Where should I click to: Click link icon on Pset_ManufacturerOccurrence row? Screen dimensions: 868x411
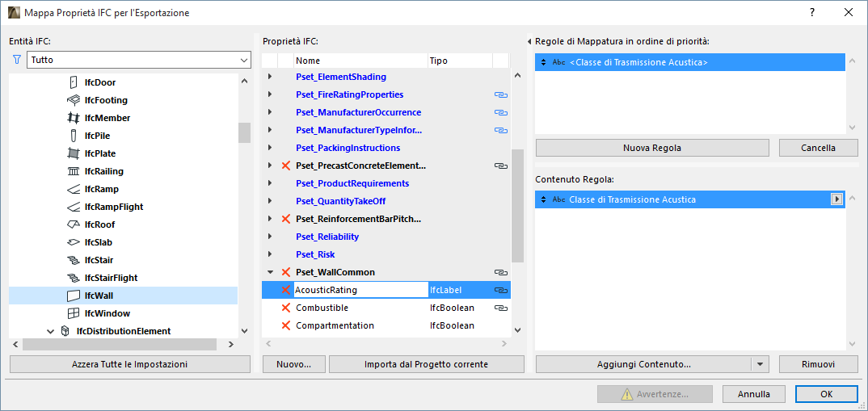pos(501,112)
